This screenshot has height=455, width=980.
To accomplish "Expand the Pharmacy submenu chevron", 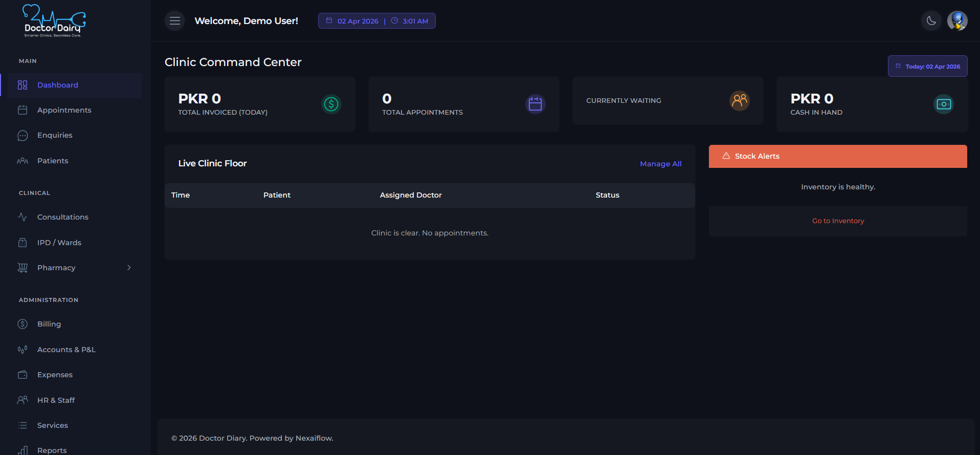I will coord(129,268).
